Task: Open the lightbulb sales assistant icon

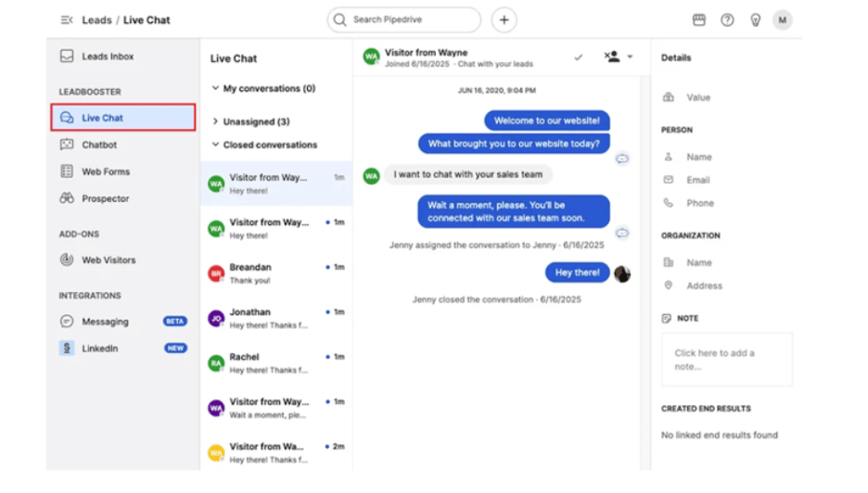Action: click(755, 19)
